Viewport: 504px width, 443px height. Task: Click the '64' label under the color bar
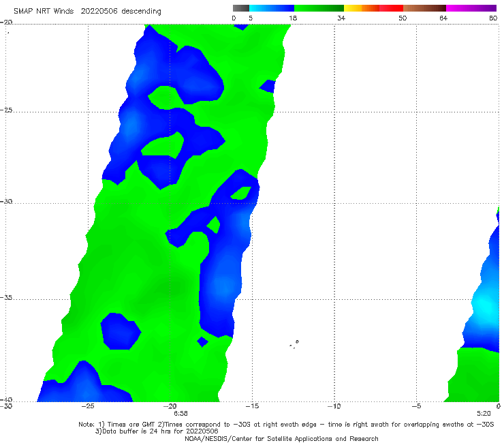point(443,18)
